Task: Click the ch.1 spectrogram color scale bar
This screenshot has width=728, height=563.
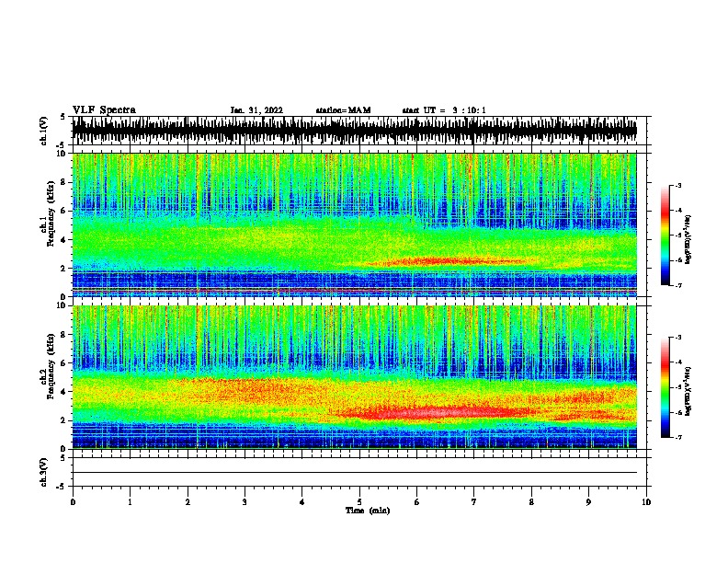Action: click(x=665, y=236)
